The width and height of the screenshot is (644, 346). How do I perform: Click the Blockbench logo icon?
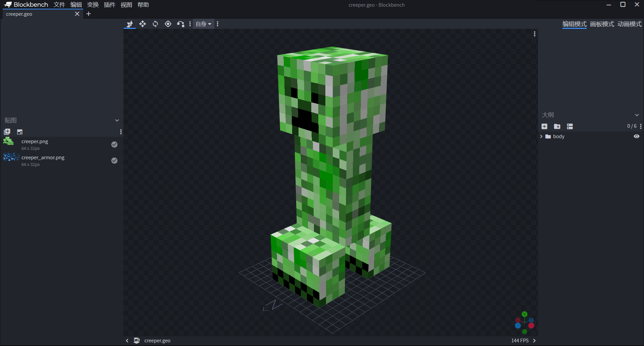tap(8, 5)
